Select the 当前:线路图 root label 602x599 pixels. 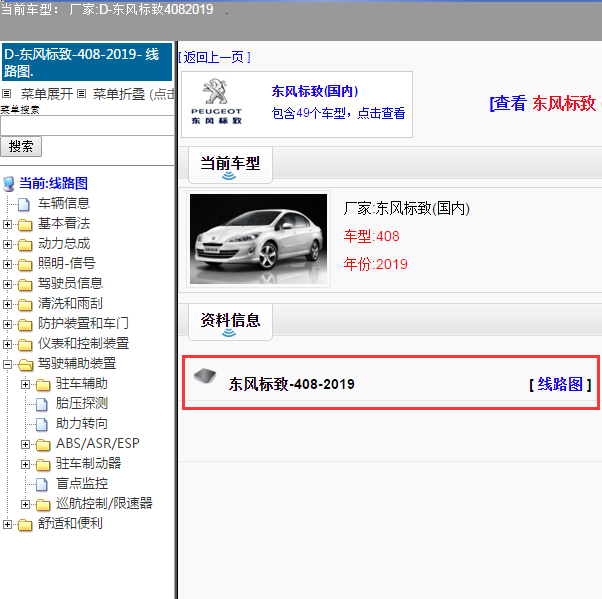tap(53, 184)
